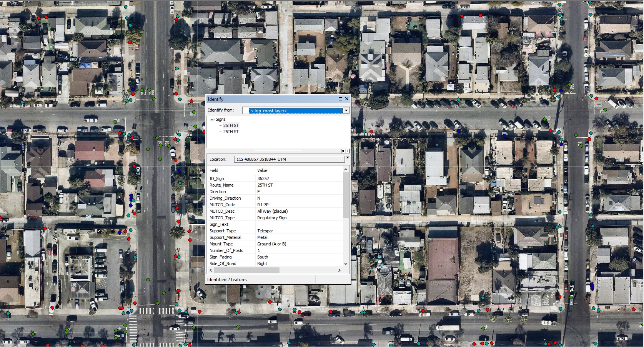The height and width of the screenshot is (347, 644).
Task: Click the Direction value F
Action: point(258,192)
